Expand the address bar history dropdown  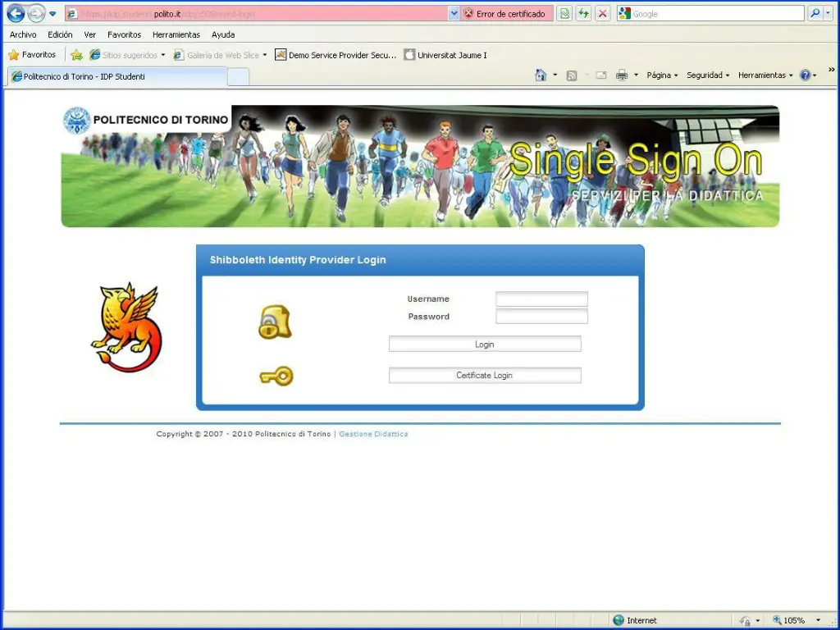click(x=454, y=14)
